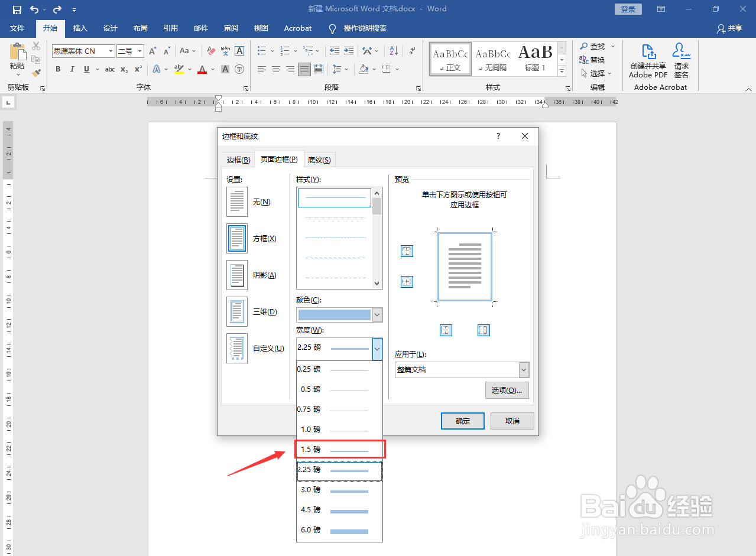
Task: Open the font size dropdown 二号
Action: [x=139, y=51]
